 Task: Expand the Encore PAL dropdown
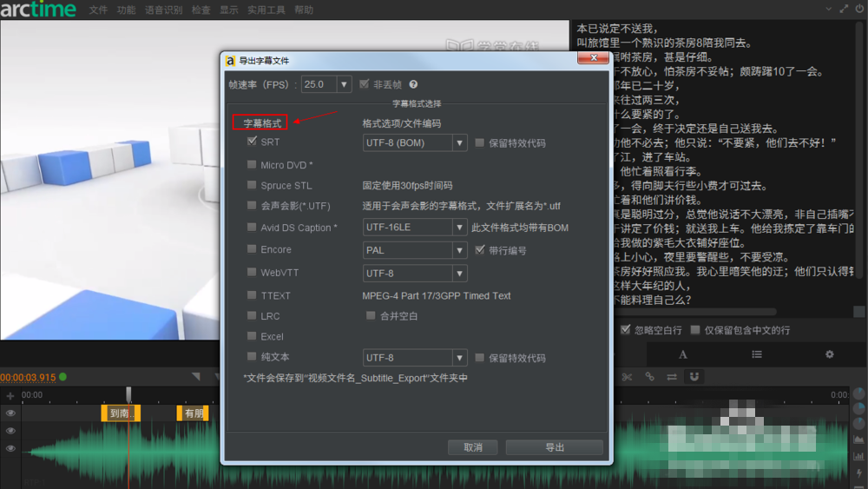415,250
